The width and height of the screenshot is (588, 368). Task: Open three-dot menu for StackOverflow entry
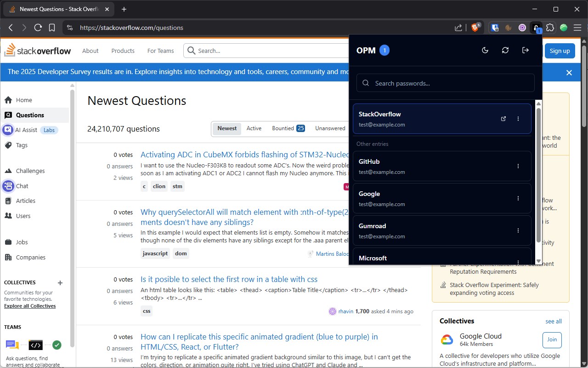pyautogui.click(x=518, y=119)
